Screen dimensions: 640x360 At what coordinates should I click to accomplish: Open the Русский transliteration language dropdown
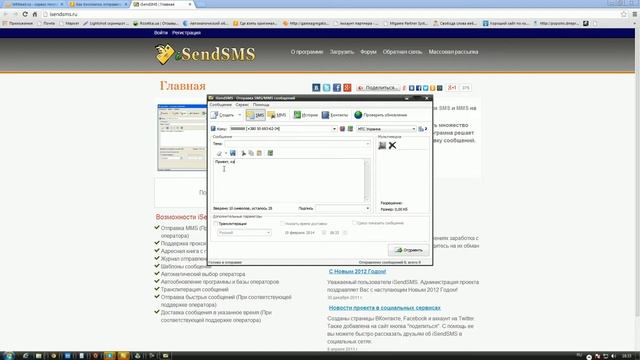244,233
